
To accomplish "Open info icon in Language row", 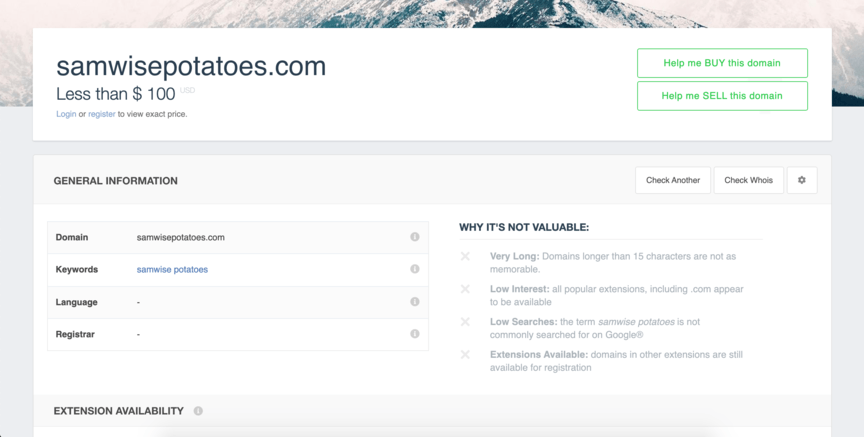I will point(415,301).
